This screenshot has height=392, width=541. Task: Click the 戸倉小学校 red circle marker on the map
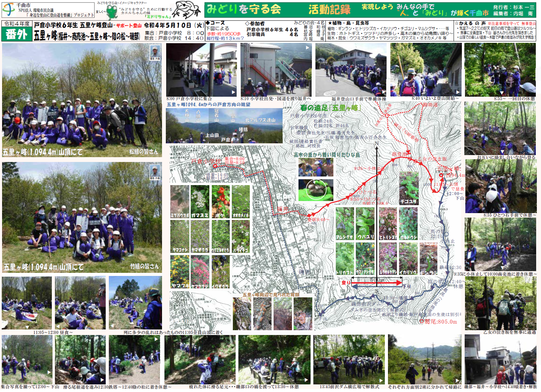[x=215, y=166]
